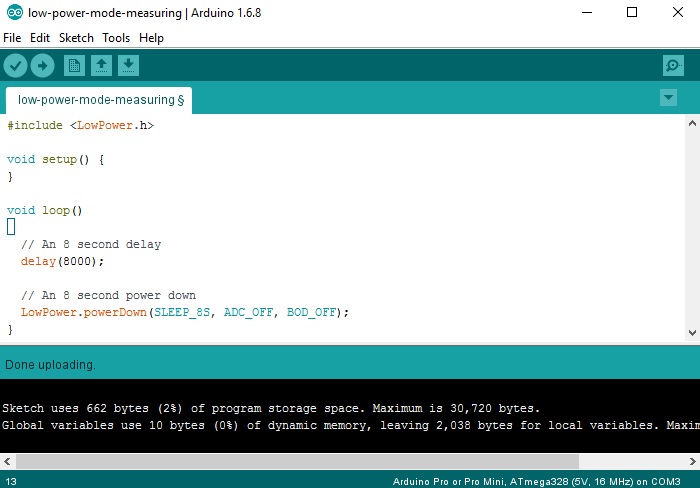Click the '// An 8 second power down' comment

click(108, 295)
